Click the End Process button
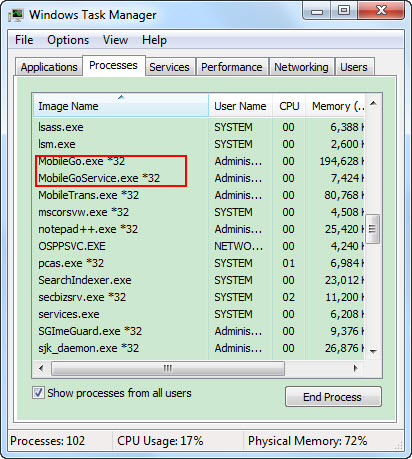 click(x=333, y=397)
